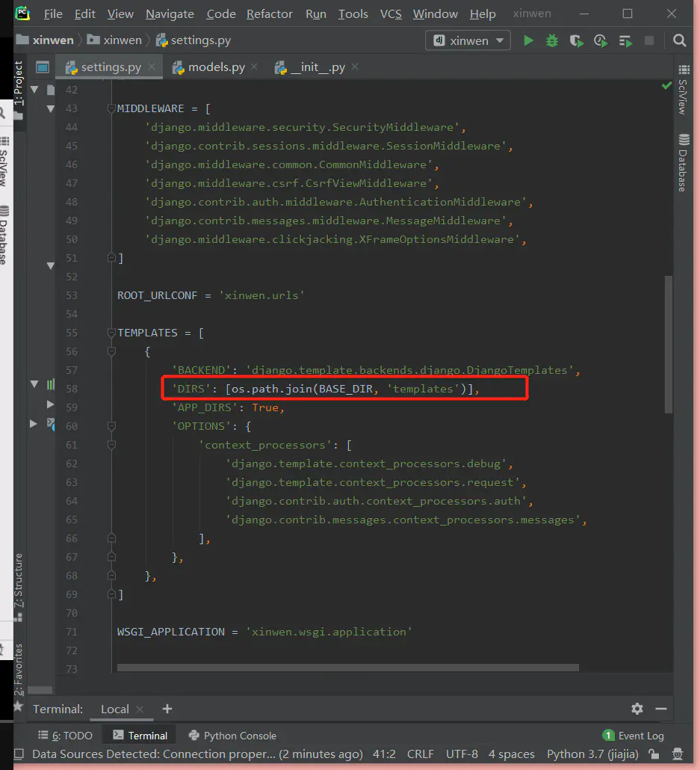Open the 7: Structure tool window
700x770 pixels.
point(19,587)
